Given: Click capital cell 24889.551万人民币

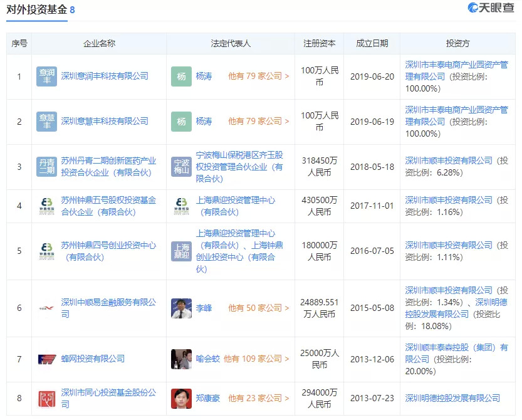Looking at the screenshot, I should click(319, 308).
